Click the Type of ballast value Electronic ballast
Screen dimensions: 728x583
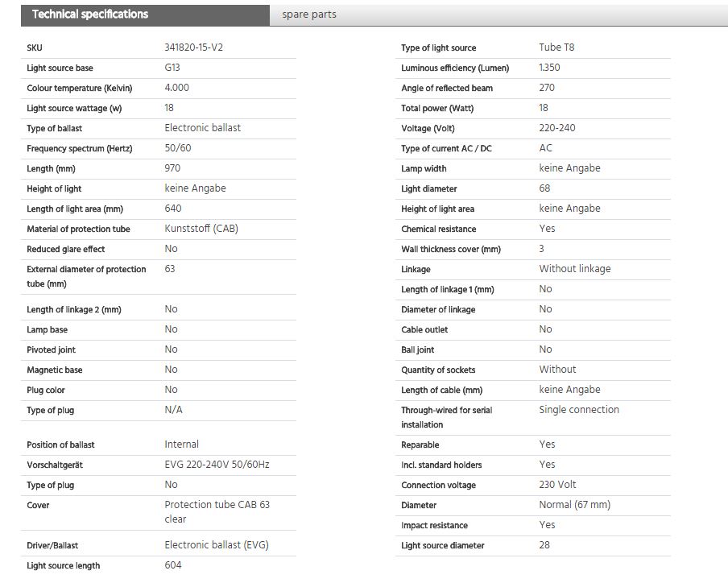click(x=202, y=128)
